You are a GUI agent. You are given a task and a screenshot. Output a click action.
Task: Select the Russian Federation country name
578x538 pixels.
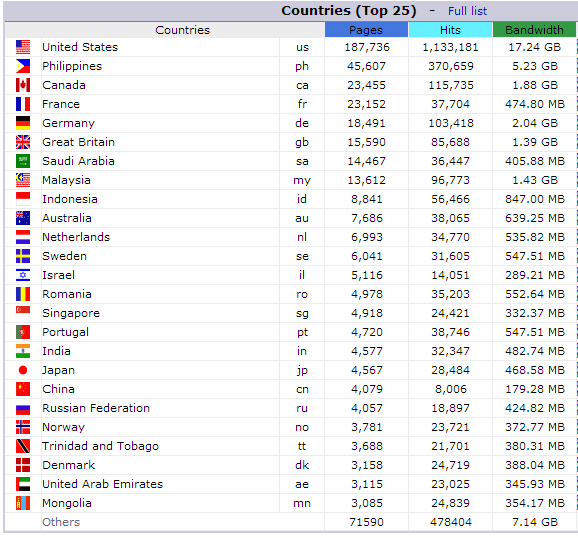[x=96, y=408]
